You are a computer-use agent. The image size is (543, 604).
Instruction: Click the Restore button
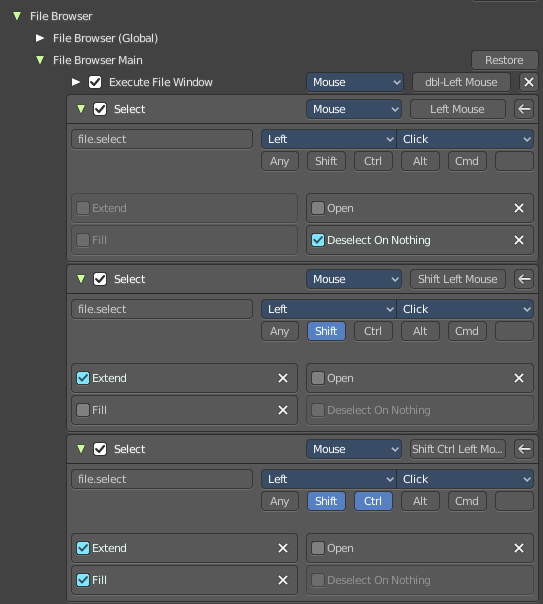pos(504,60)
